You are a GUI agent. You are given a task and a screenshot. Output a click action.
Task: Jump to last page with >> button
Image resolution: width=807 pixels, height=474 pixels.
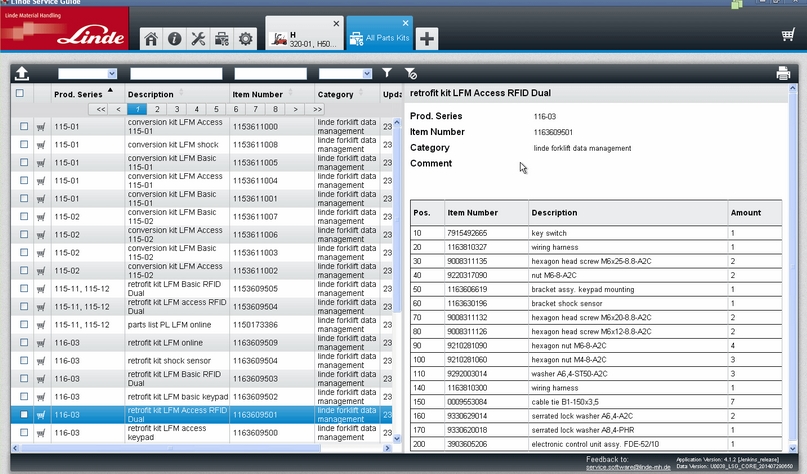tap(317, 109)
